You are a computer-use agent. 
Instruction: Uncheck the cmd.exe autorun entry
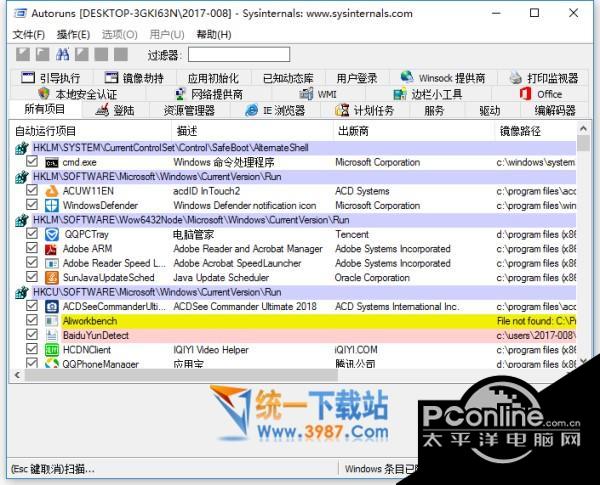(32, 162)
